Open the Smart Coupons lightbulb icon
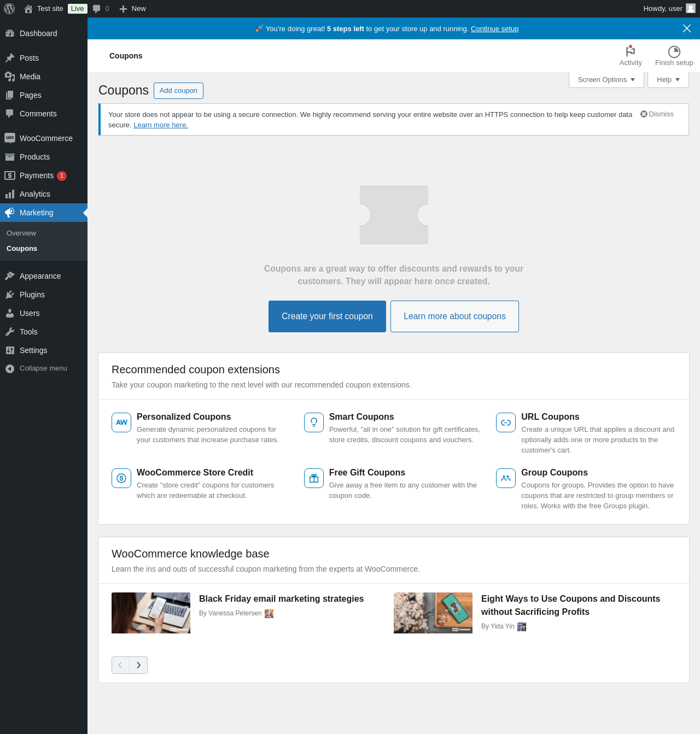The height and width of the screenshot is (734, 700). pos(314,422)
